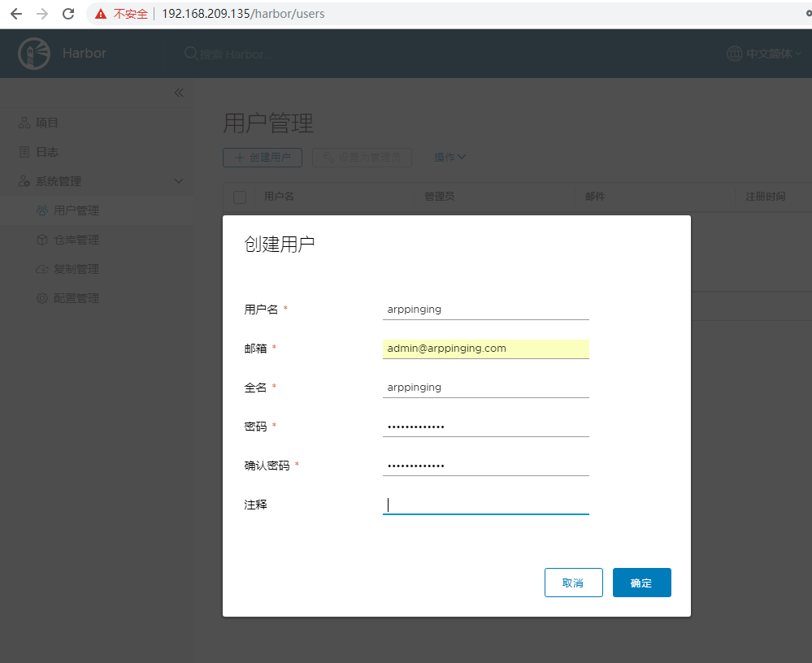Toggle the select-all checkbox in table header
This screenshot has width=812, height=663.
pyautogui.click(x=240, y=197)
